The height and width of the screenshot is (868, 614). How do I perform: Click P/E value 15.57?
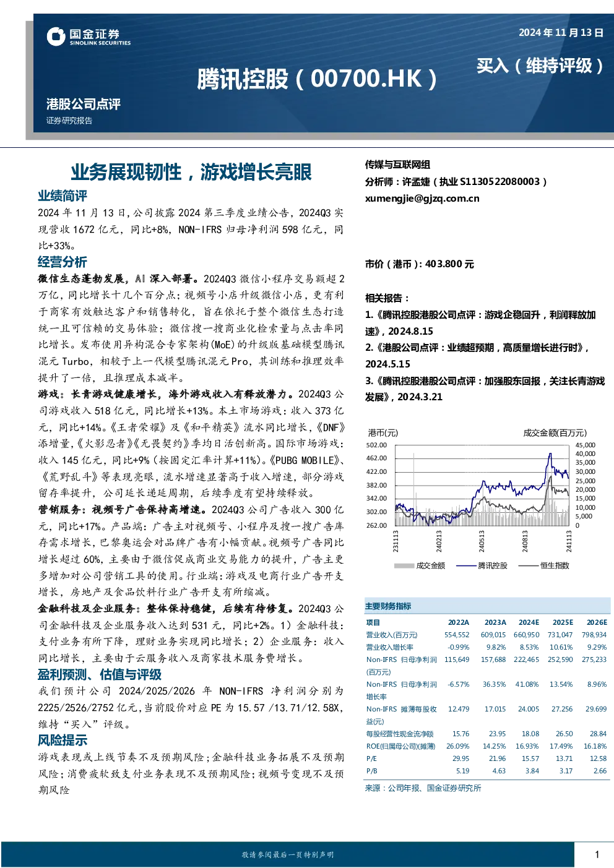click(x=530, y=758)
